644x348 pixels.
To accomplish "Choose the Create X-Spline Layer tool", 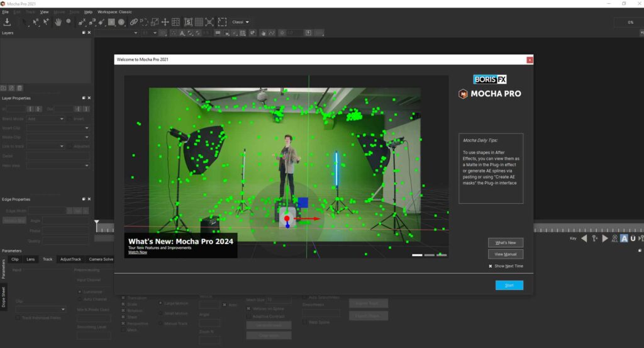I will [82, 22].
